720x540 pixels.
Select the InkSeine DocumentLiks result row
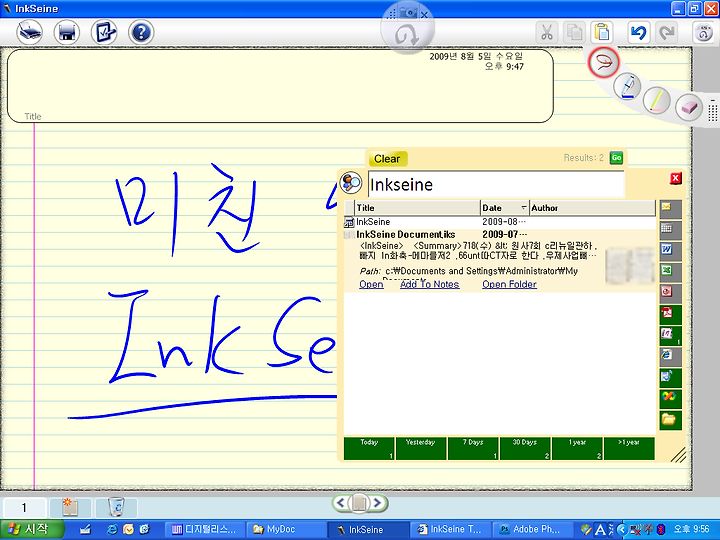pyautogui.click(x=500, y=235)
